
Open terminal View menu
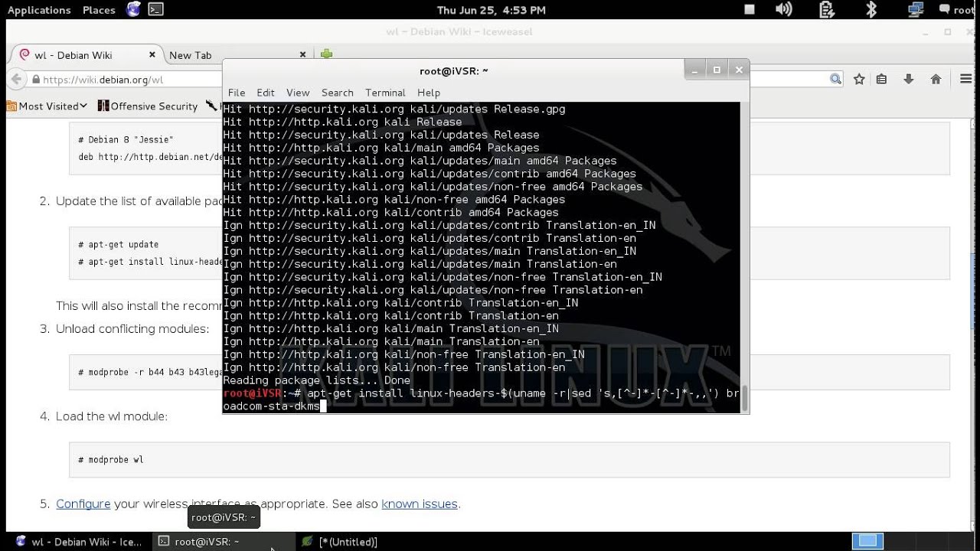tap(298, 93)
